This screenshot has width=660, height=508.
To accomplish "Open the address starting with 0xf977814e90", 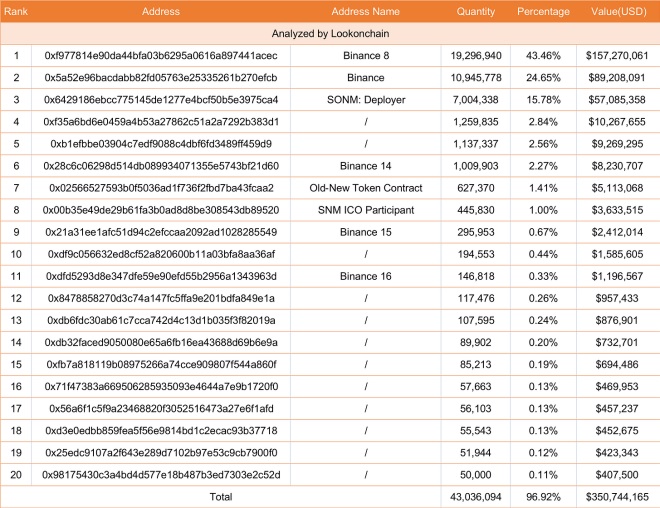I will click(x=161, y=56).
